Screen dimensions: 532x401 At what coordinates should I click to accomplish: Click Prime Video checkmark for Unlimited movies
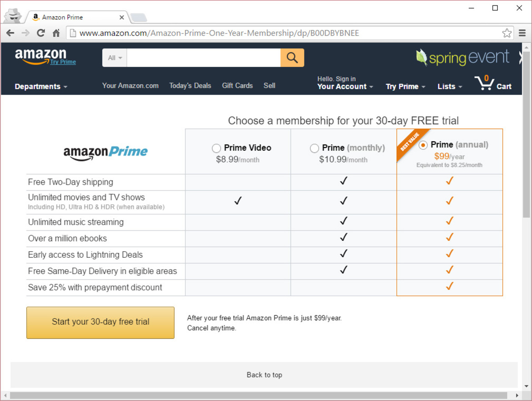click(238, 200)
